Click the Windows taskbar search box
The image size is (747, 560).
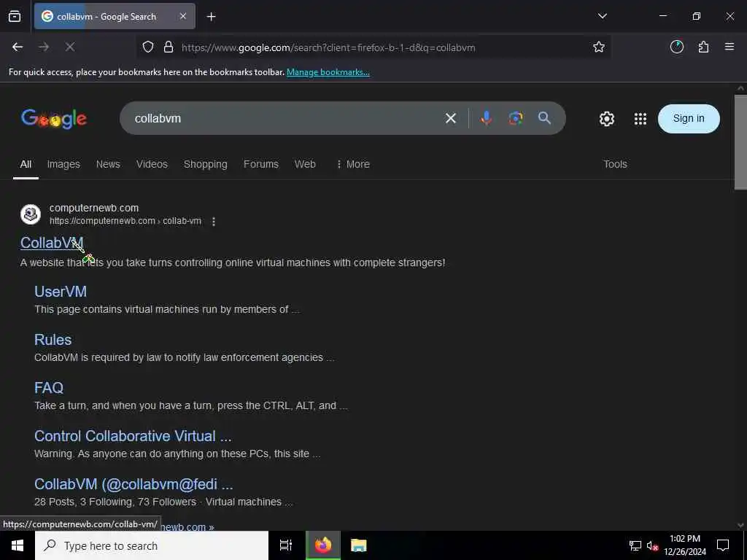[152, 545]
